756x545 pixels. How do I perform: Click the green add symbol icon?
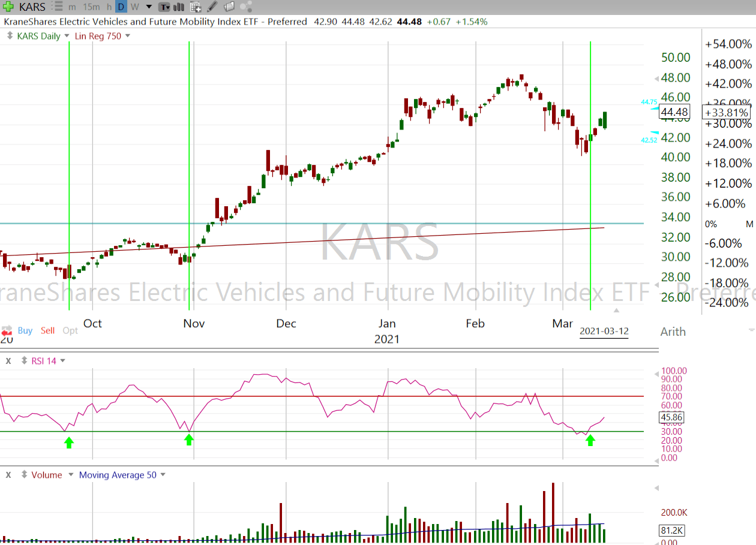coord(7,7)
